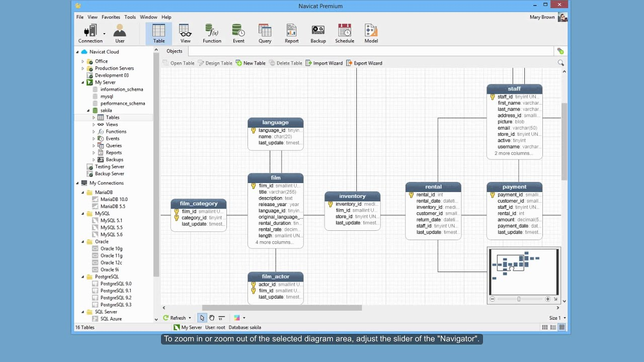Switch to list view mode
Screen dimensions: 644x362
[545, 327]
